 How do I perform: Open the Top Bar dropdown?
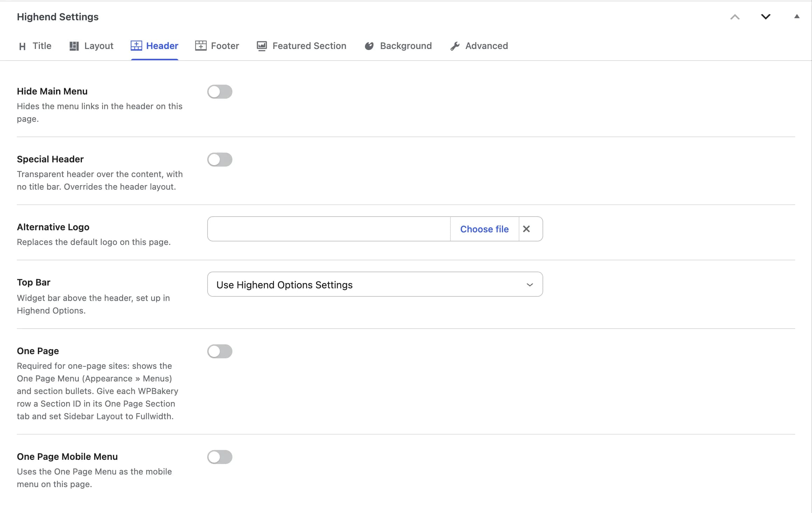tap(375, 284)
